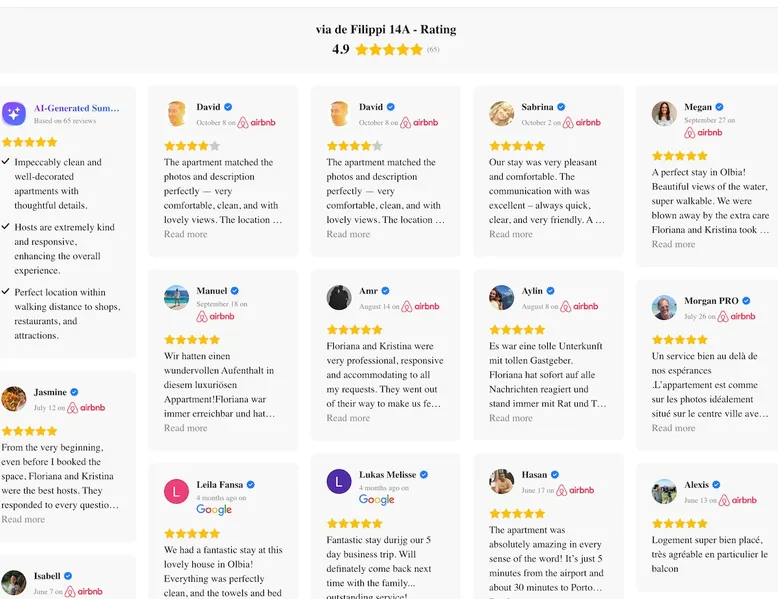Click Read more on Jasmine's review

23,519
